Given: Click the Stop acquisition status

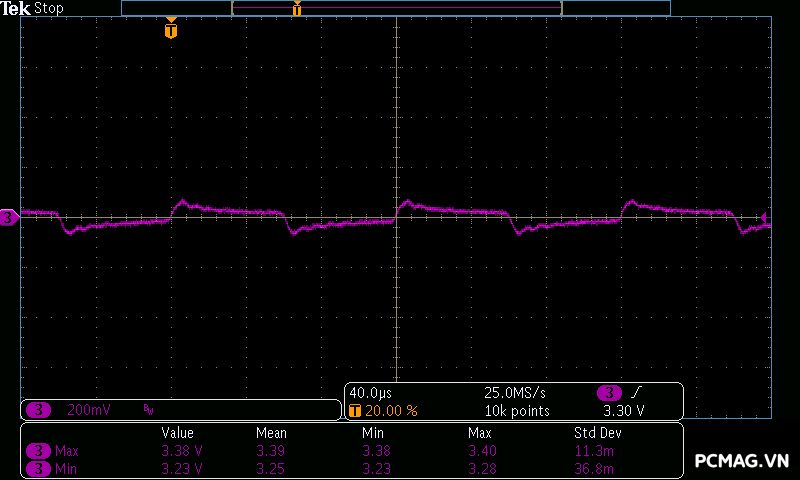Looking at the screenshot, I should [x=49, y=8].
